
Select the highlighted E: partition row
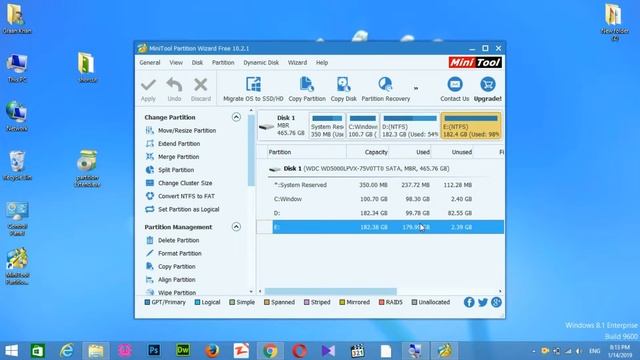click(x=380, y=227)
